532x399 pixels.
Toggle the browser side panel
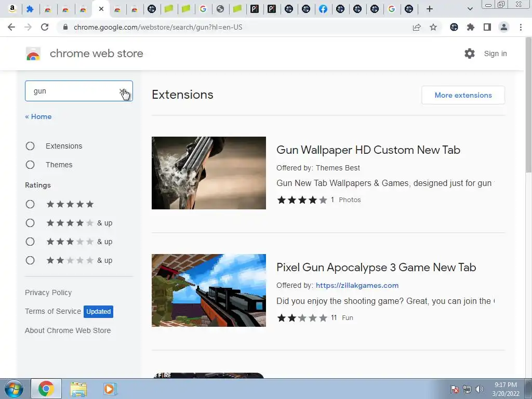pos(487,27)
